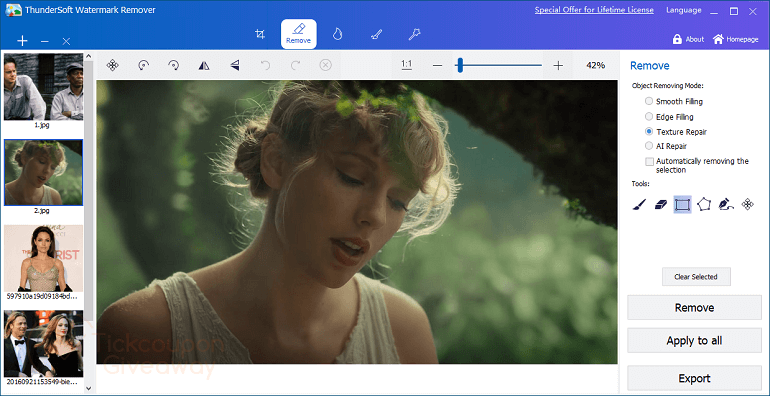The width and height of the screenshot is (770, 396).
Task: Select the Crop tool in top toolbar
Action: click(x=260, y=34)
